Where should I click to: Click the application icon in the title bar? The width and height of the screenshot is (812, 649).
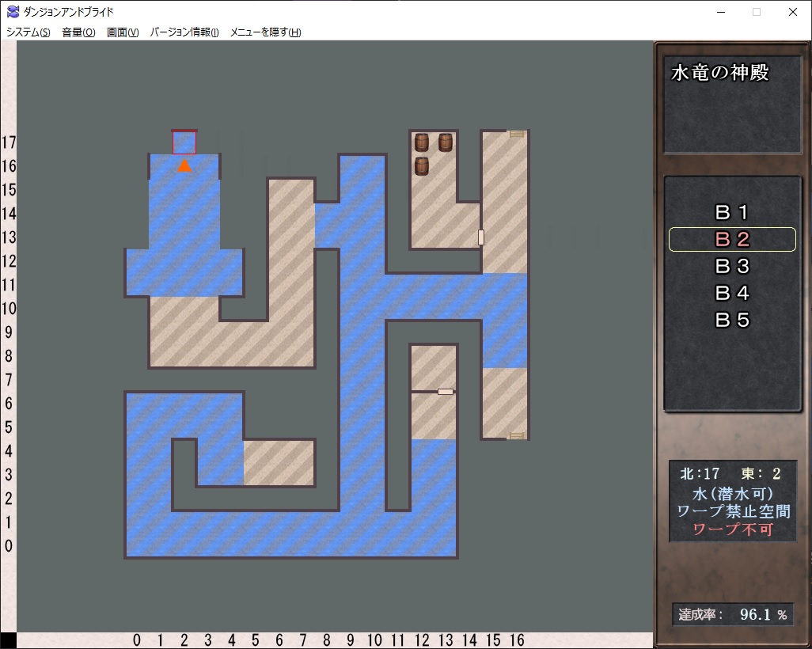click(x=13, y=11)
